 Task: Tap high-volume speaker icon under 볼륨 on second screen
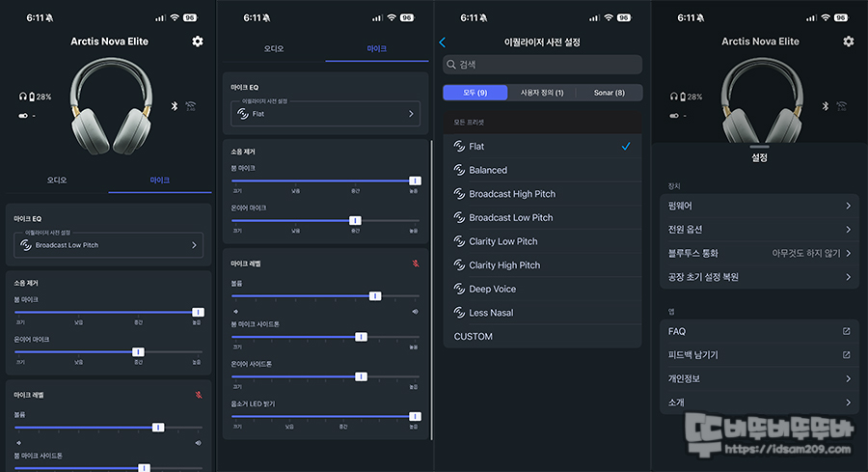(415, 312)
